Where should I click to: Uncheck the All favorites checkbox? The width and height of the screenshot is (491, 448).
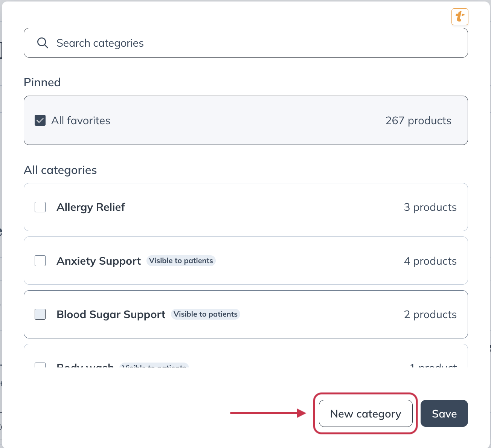40,120
